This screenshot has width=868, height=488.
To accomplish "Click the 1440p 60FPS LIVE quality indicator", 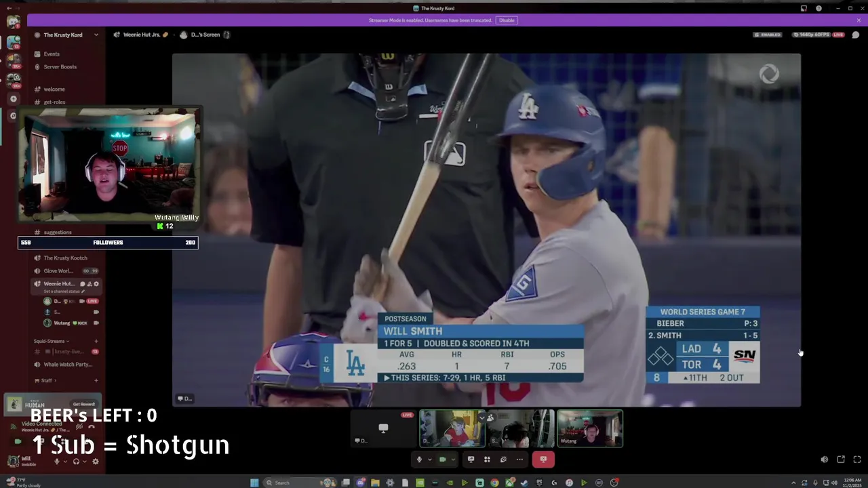I will click(819, 35).
